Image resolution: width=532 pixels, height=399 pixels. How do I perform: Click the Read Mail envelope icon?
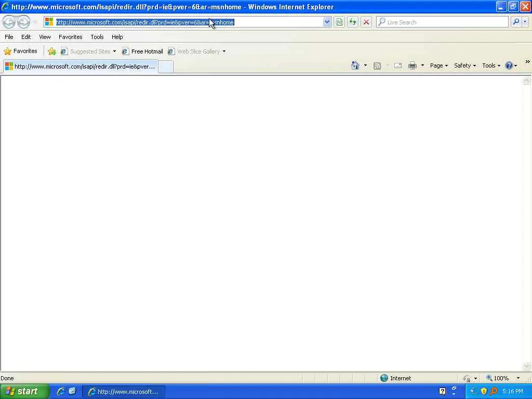(398, 65)
